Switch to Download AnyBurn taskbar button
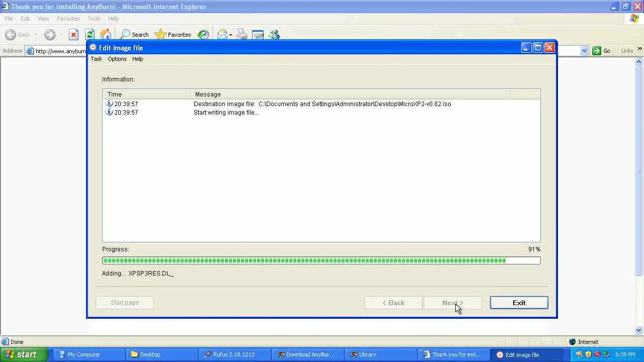The image size is (644, 362). pos(307,354)
